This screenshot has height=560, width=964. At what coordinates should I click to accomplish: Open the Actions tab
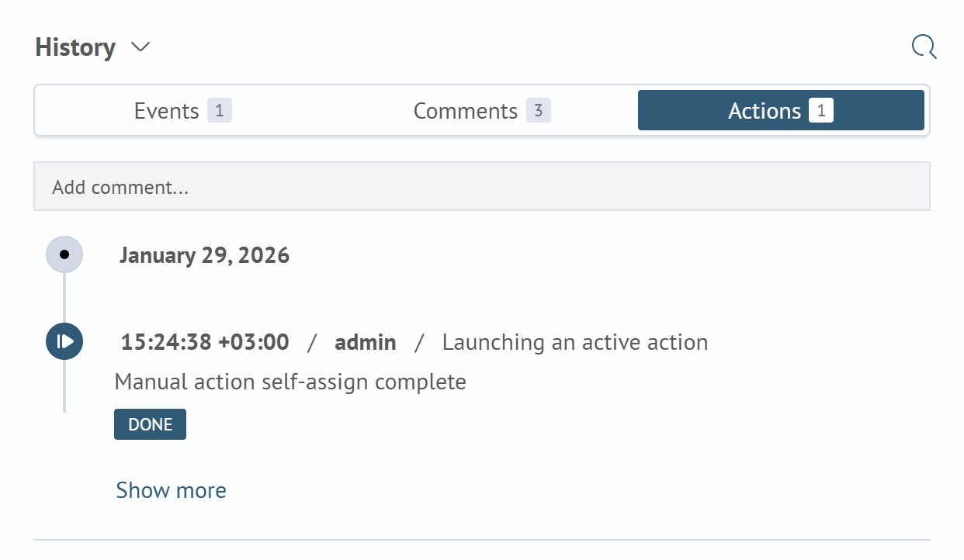point(765,110)
